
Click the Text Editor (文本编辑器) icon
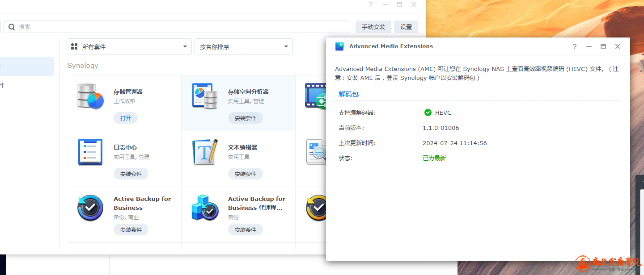tap(204, 152)
